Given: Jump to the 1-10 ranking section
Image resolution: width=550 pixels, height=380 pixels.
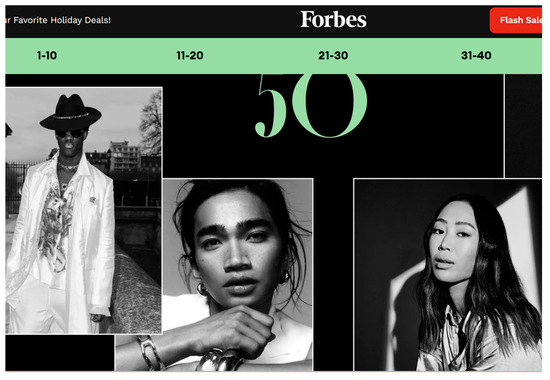Looking at the screenshot, I should point(47,55).
